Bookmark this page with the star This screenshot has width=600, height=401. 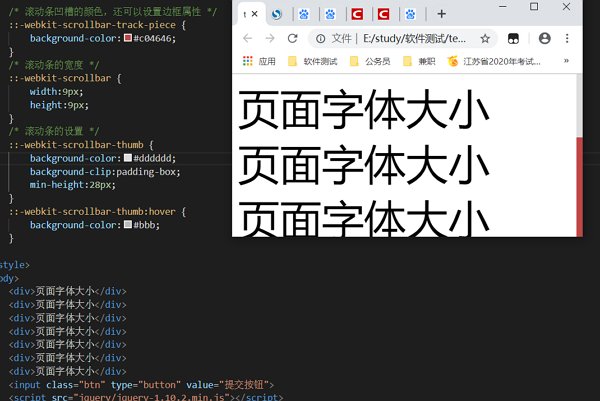tap(485, 38)
